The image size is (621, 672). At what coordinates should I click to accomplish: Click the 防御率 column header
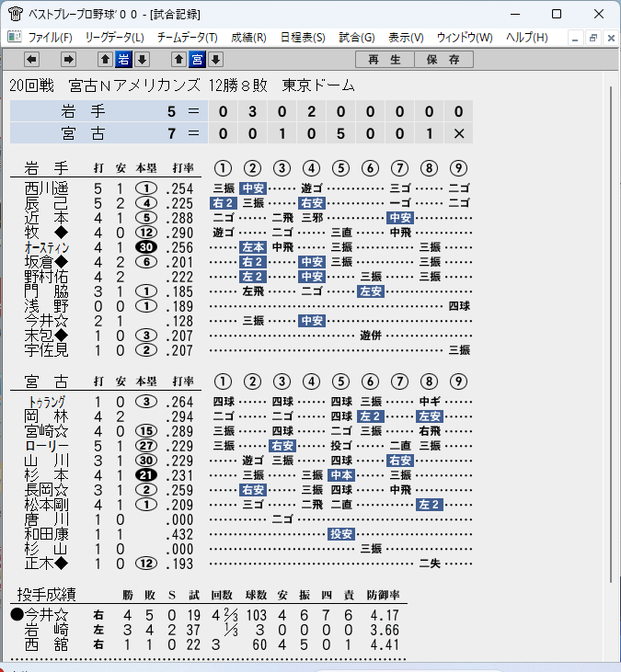pyautogui.click(x=383, y=595)
